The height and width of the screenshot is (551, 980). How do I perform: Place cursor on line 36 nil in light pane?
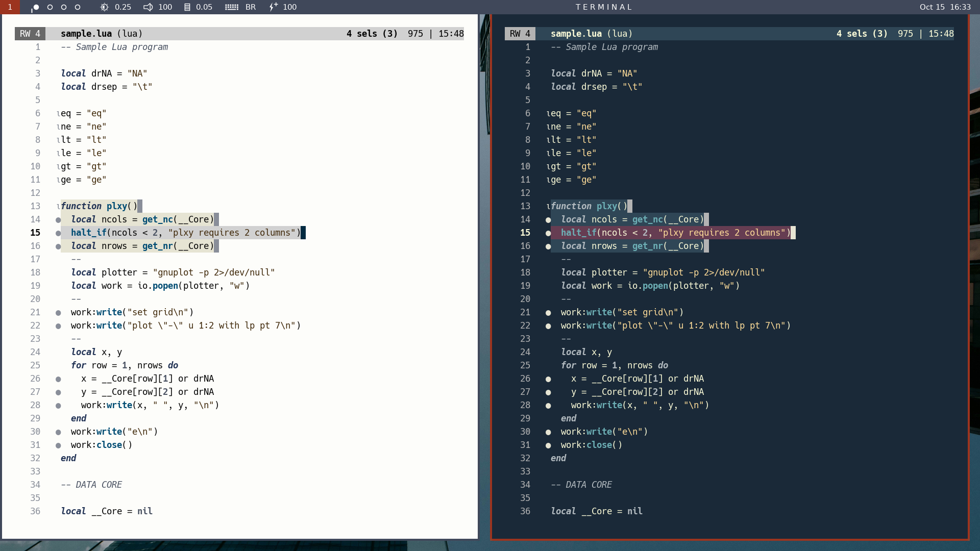coord(145,511)
